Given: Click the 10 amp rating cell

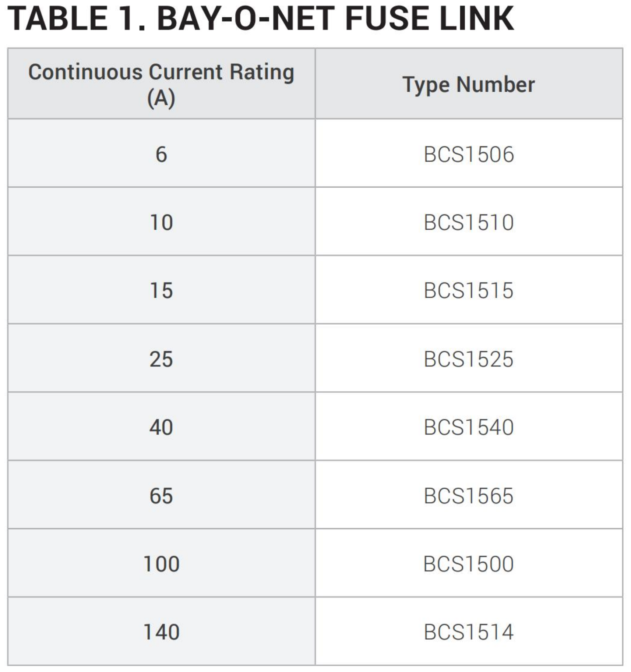Looking at the screenshot, I should [161, 222].
